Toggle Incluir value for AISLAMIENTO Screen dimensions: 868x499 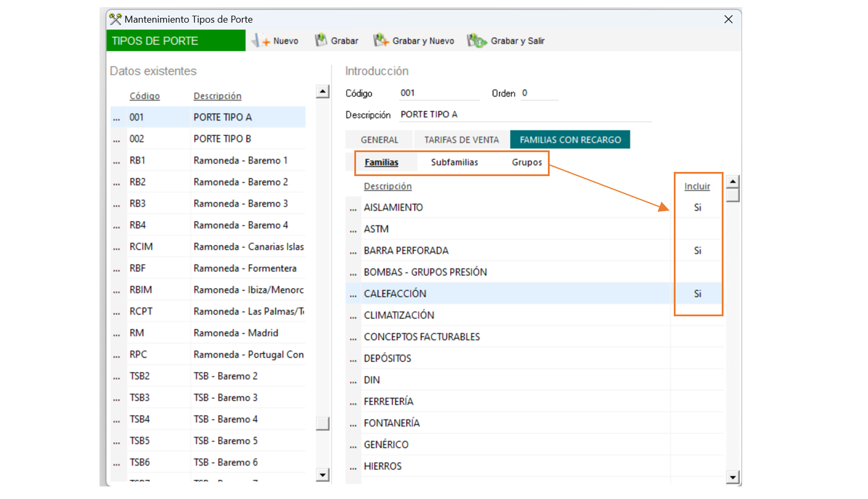click(x=697, y=208)
